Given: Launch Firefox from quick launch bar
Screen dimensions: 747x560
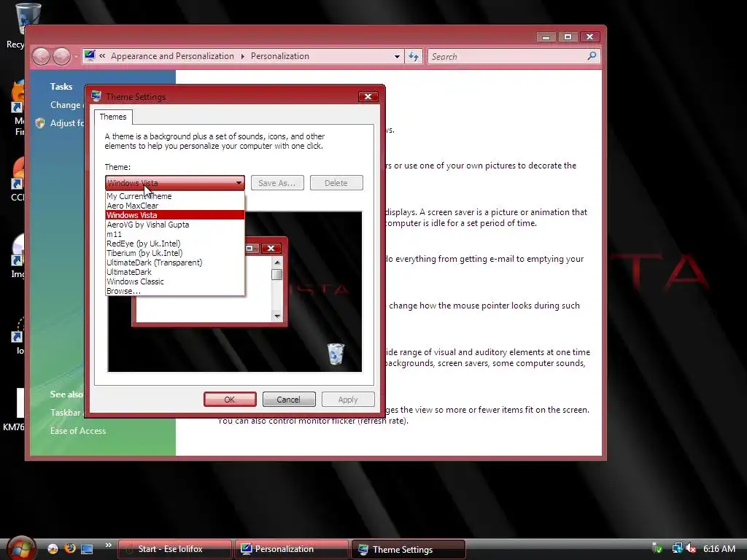Looking at the screenshot, I should pos(70,548).
